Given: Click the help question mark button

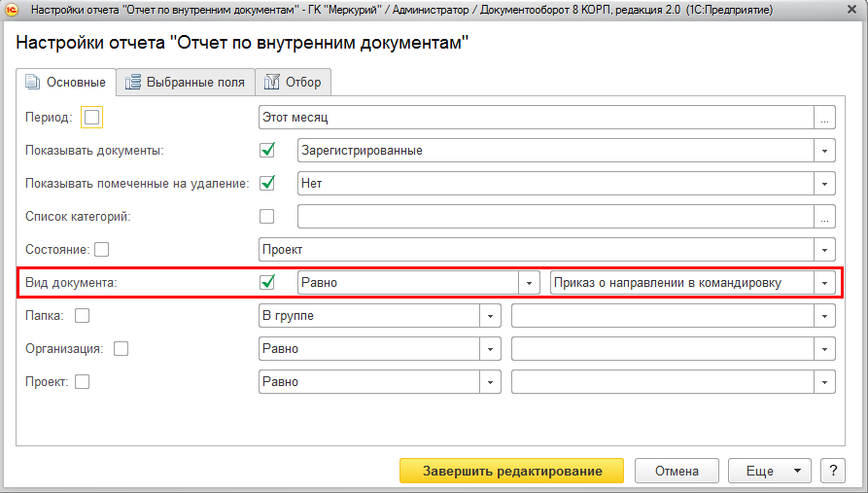Looking at the screenshot, I should point(832,471).
